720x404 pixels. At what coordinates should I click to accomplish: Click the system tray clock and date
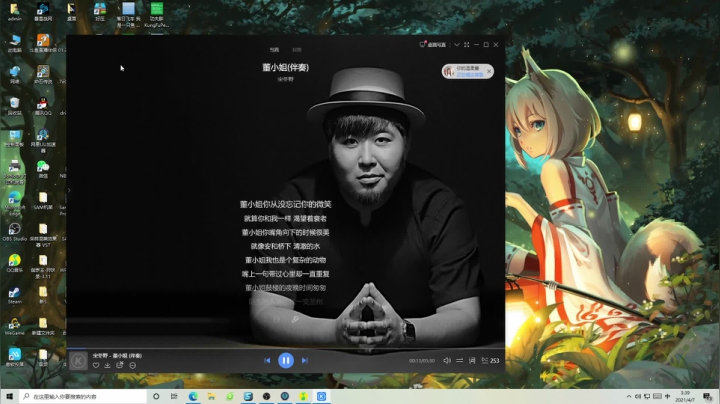coord(686,396)
